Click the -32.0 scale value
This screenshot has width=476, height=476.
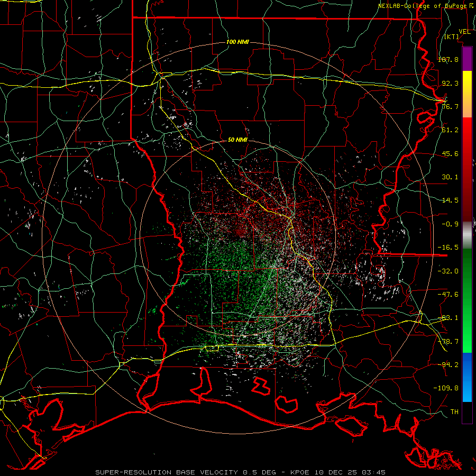click(x=448, y=271)
